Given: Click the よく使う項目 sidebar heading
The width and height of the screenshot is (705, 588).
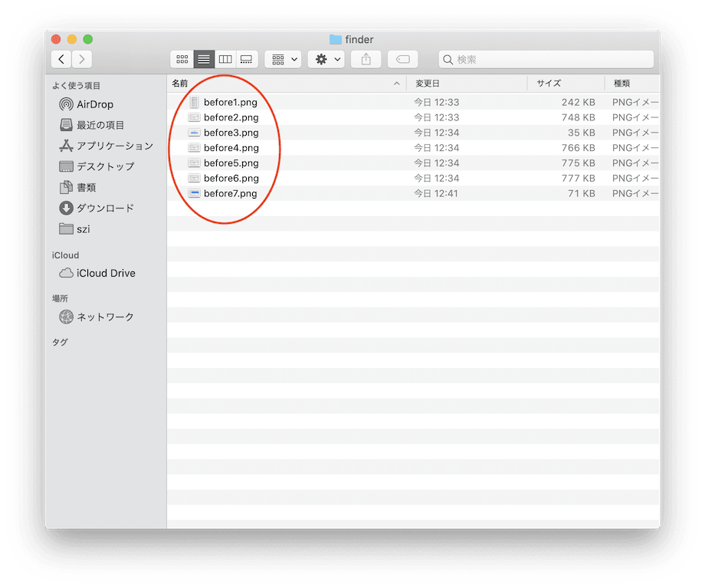Looking at the screenshot, I should coord(77,85).
